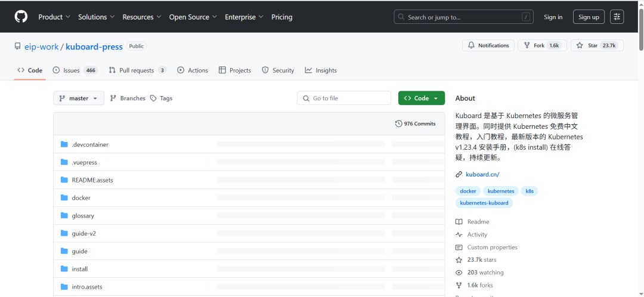
Task: Switch to the Issues tab
Action: (x=75, y=70)
